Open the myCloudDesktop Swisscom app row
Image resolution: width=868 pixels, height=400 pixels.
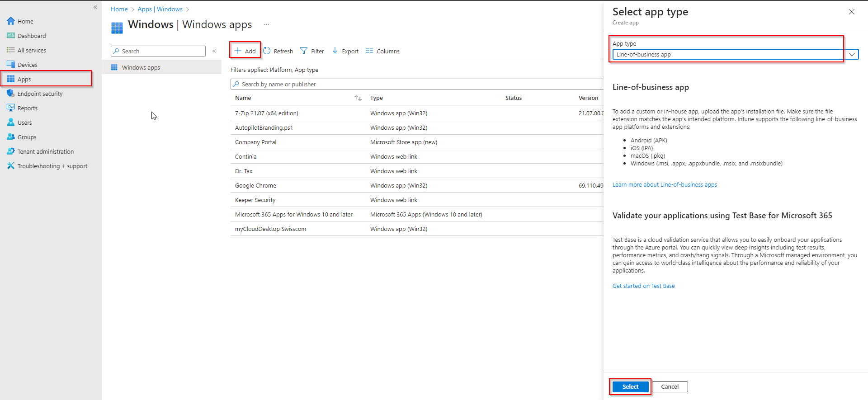[x=417, y=229]
